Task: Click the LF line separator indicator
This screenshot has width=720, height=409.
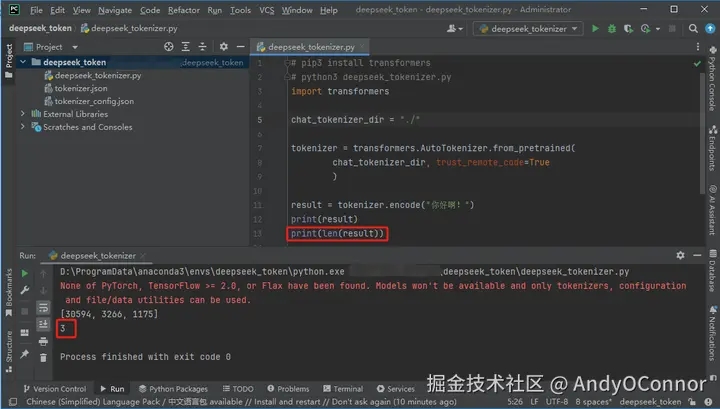Action: pos(534,402)
